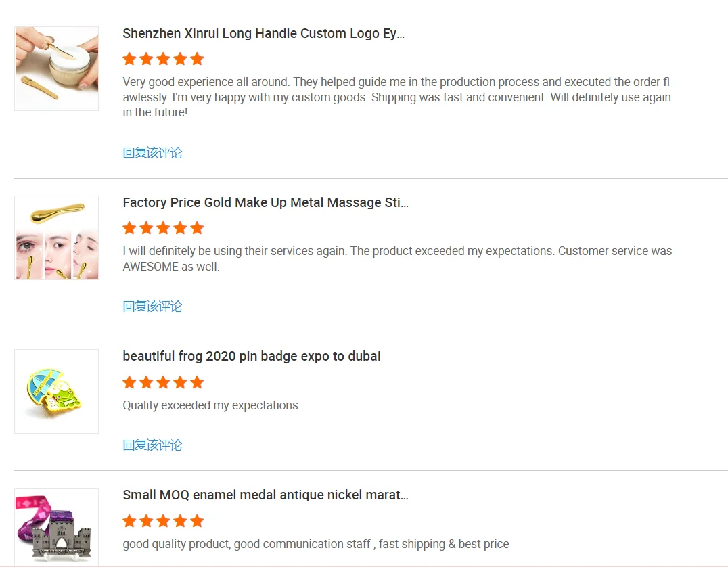Click the star rating of the massage stick review
Viewport: 728px width, 567px height.
tap(163, 228)
